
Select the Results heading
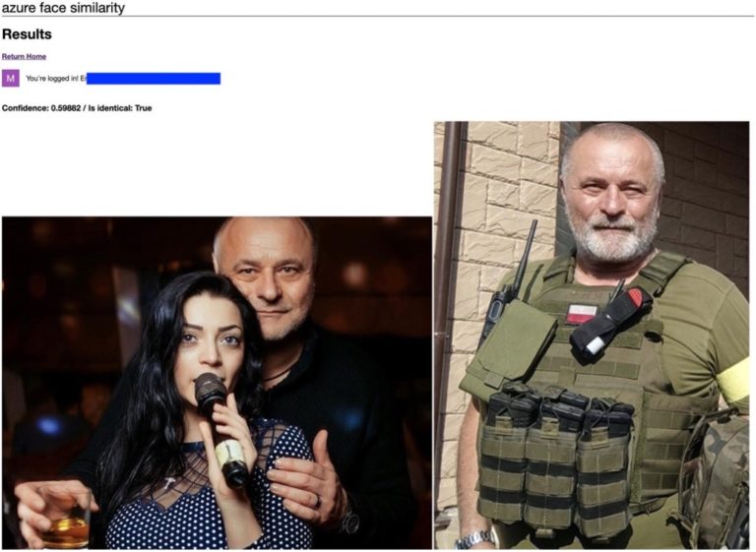(27, 34)
